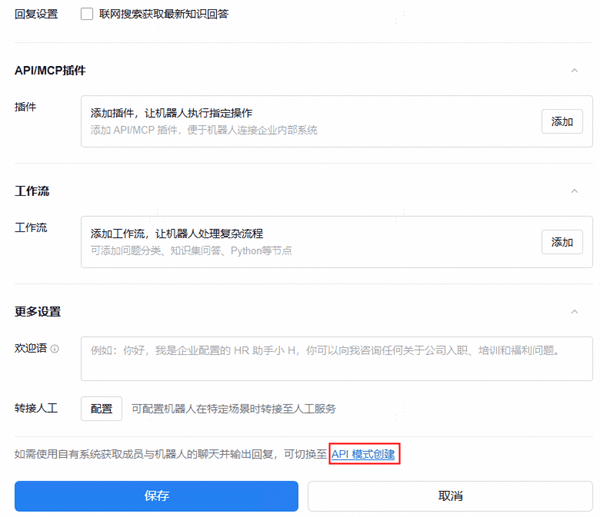
Task: Collapse the 工作流 section with its chevron
Action: pos(573,190)
